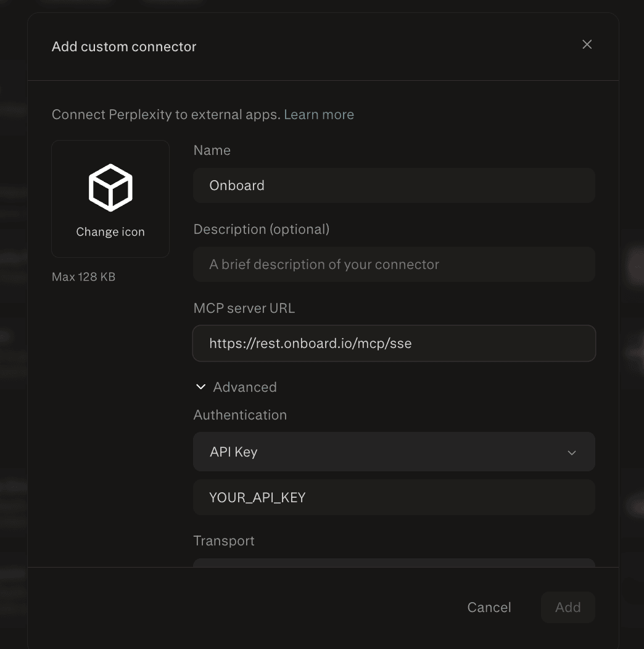Click the Add custom connector title
The image size is (644, 649).
[x=124, y=47]
